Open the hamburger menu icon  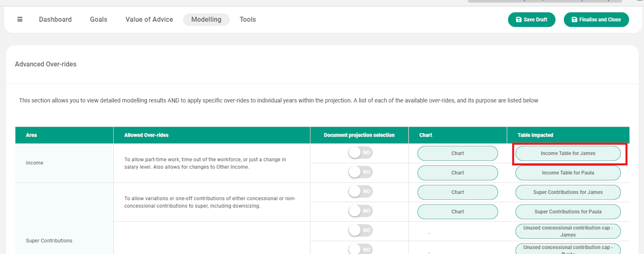(x=20, y=20)
